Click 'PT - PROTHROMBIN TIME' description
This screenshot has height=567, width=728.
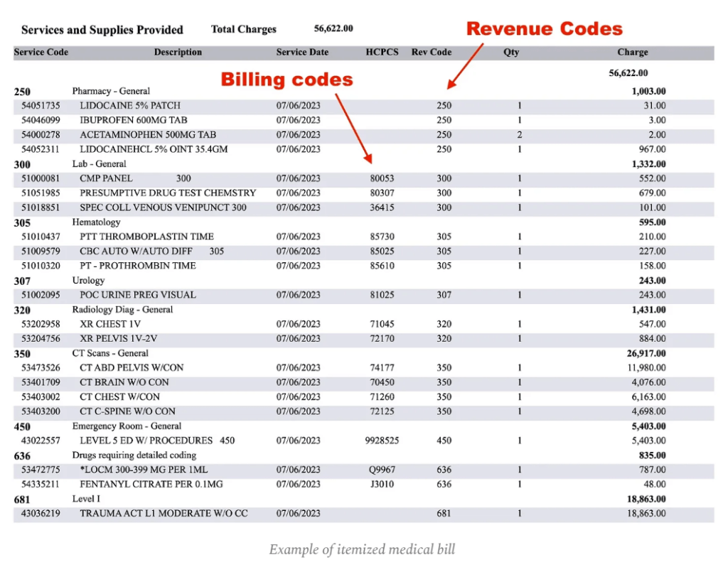(138, 266)
